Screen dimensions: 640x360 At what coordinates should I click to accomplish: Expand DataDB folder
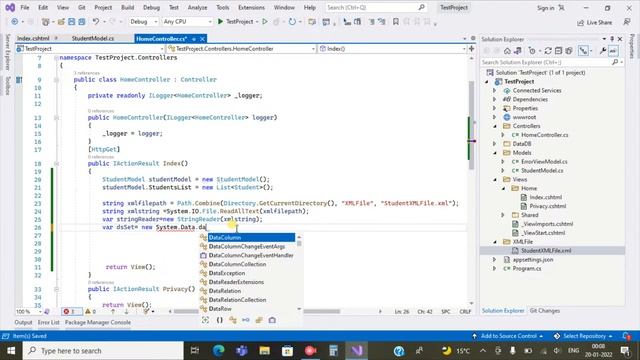click(494, 144)
